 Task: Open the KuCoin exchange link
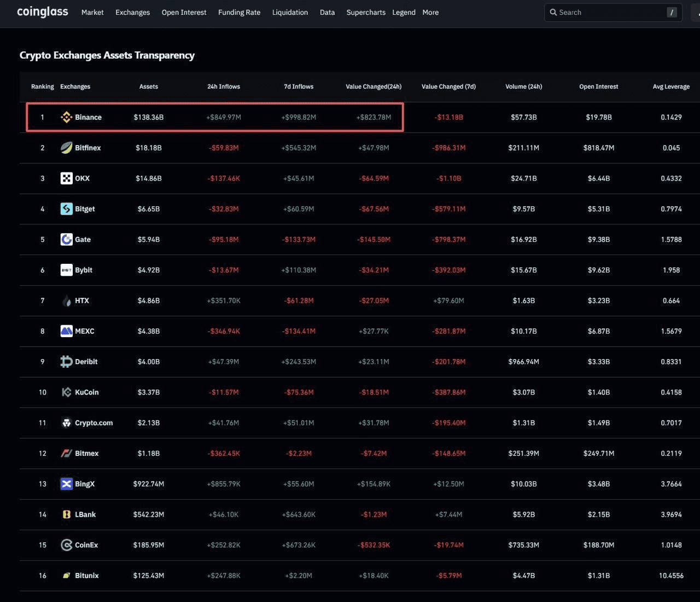click(x=86, y=392)
